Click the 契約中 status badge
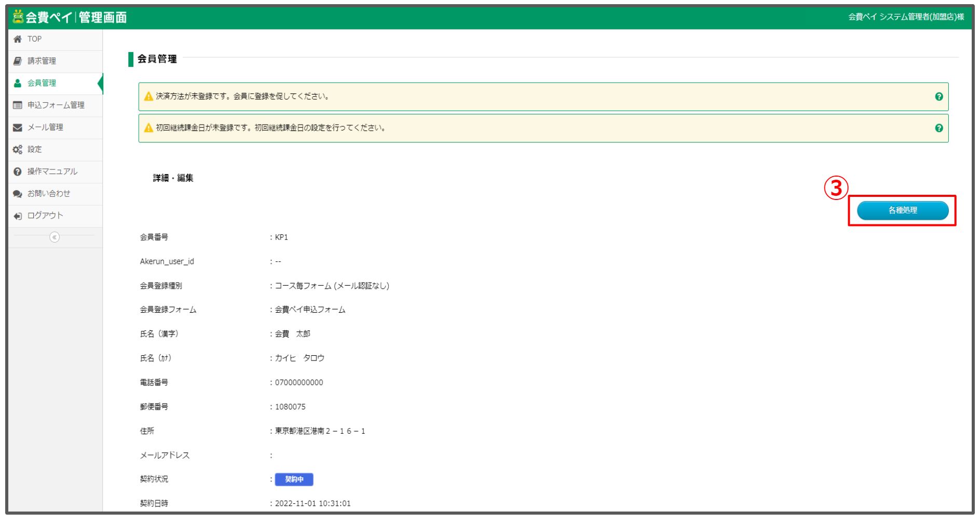This screenshot has height=521, width=980. [294, 479]
